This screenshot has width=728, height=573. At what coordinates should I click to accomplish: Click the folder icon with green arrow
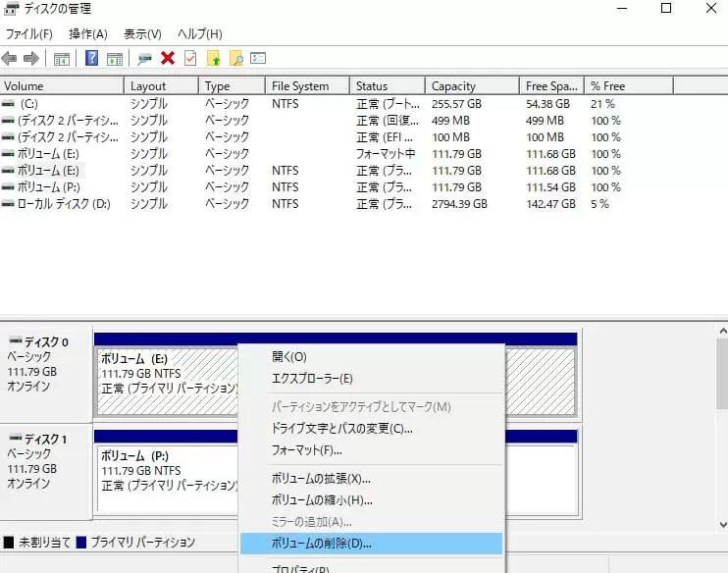tap(213, 59)
